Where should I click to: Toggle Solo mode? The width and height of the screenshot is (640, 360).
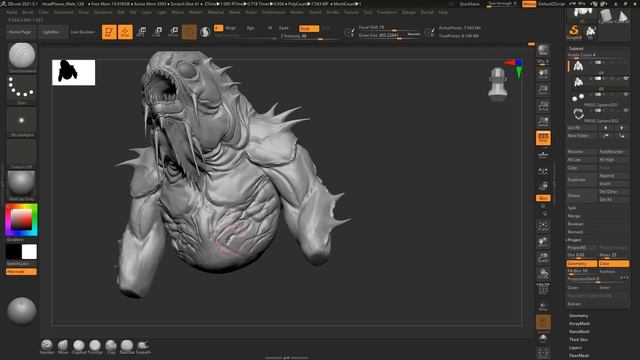coord(543,338)
